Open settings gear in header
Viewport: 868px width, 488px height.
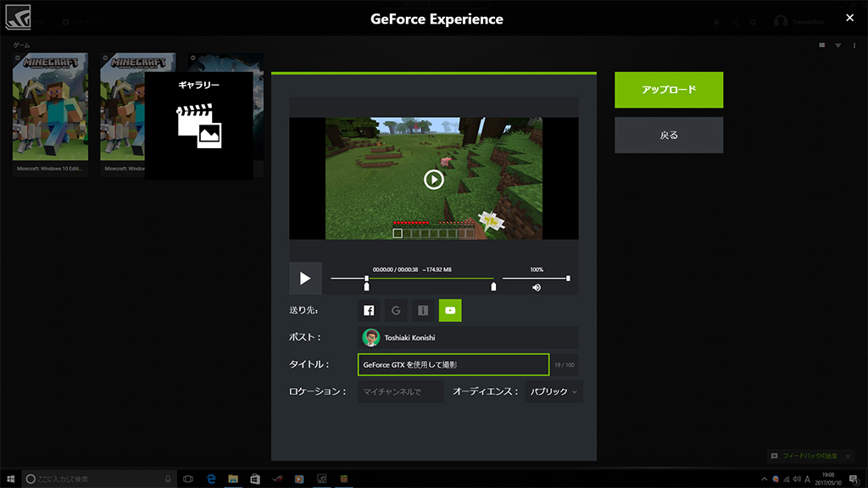tap(753, 22)
